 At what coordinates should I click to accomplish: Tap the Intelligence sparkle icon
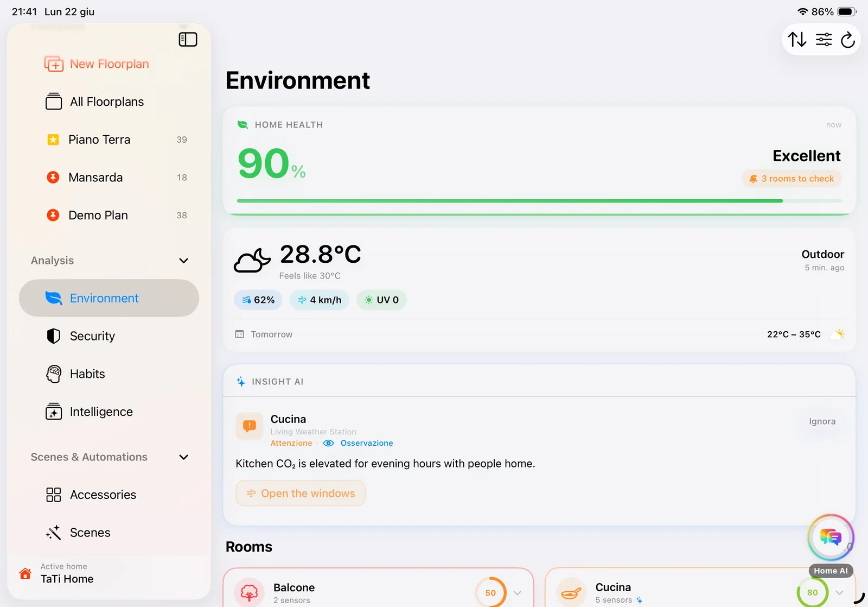pos(54,412)
